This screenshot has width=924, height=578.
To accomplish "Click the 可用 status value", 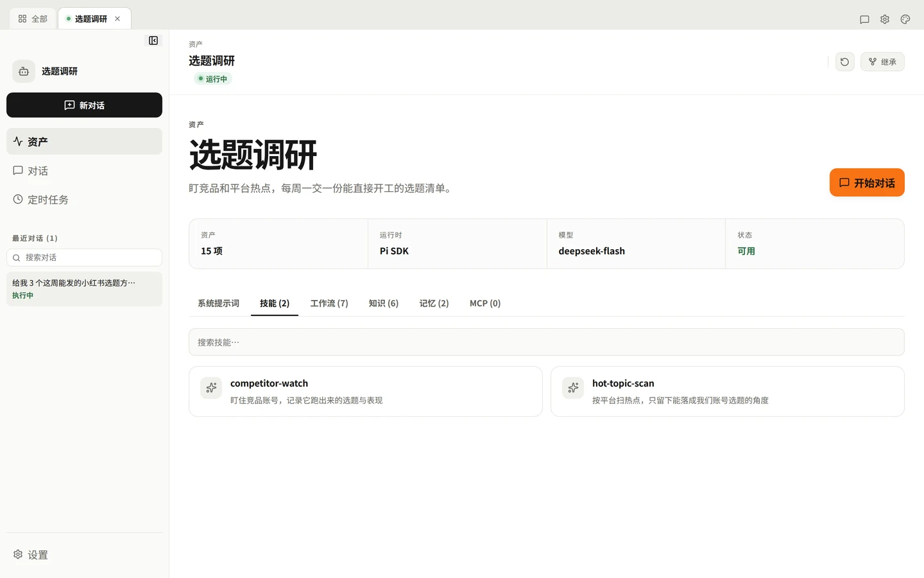I will [746, 251].
